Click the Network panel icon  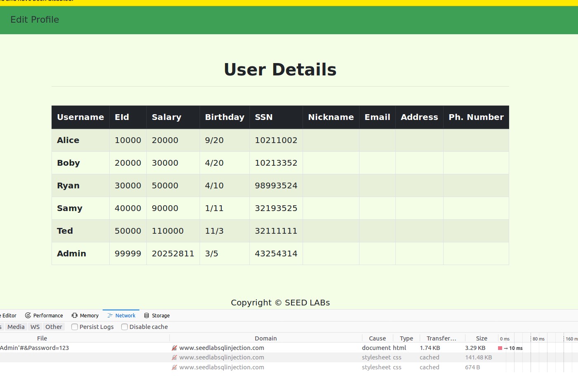click(110, 315)
